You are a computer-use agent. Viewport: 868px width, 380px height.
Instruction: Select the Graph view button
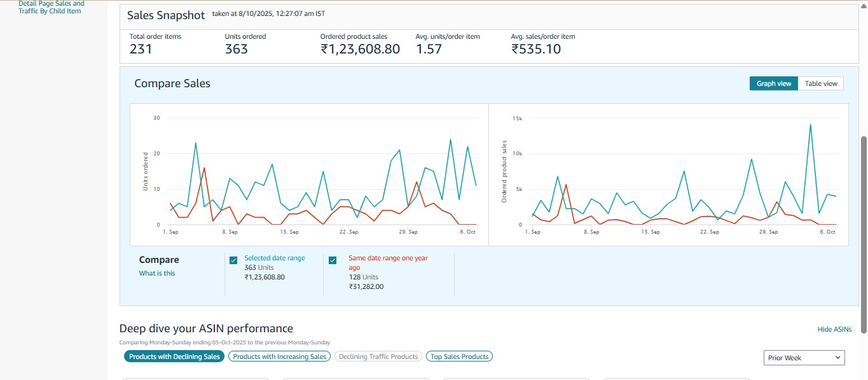coord(773,83)
